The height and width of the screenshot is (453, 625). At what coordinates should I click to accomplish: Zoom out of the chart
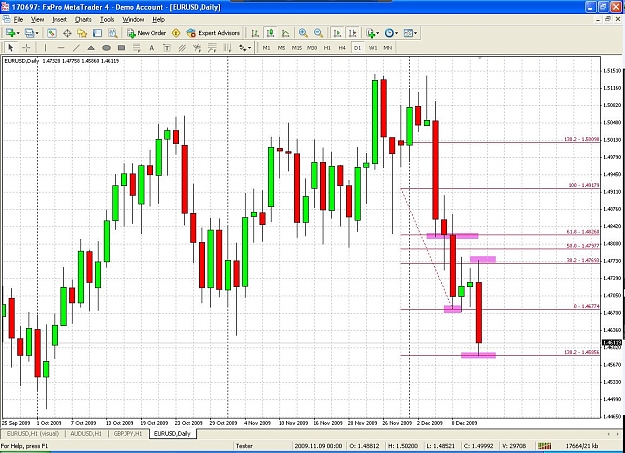point(318,33)
